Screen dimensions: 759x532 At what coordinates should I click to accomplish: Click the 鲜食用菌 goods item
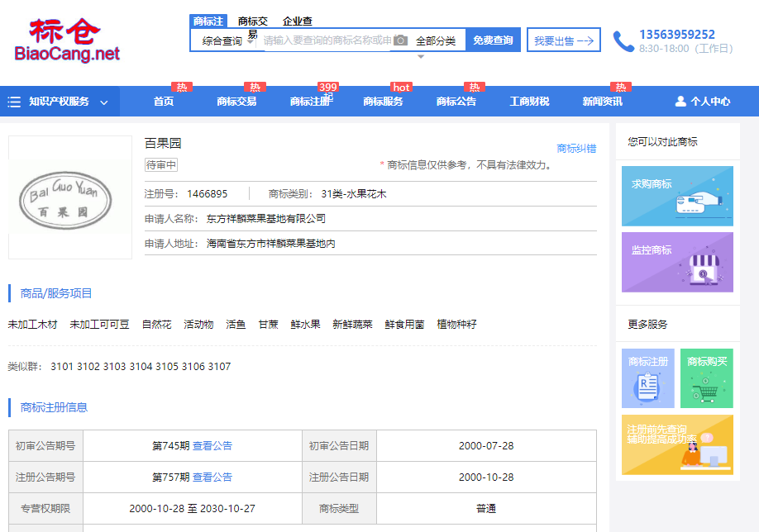pyautogui.click(x=404, y=325)
